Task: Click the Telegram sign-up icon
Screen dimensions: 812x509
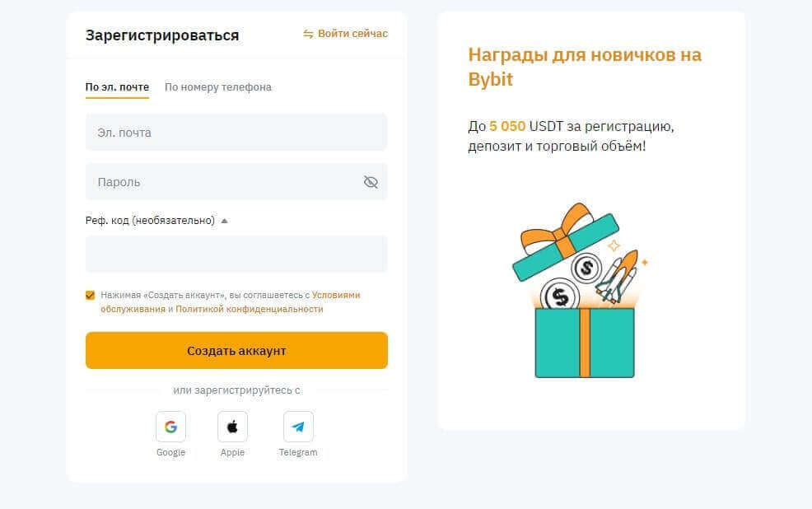Action: pyautogui.click(x=298, y=427)
